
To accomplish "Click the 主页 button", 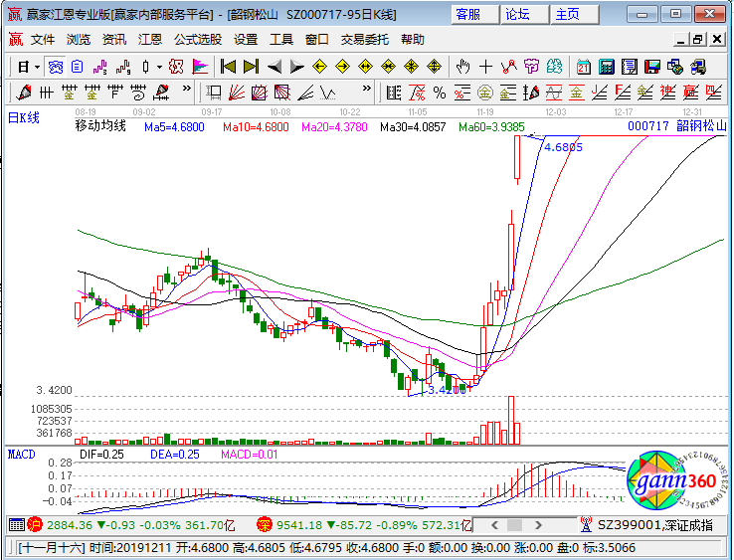I will pos(567,14).
